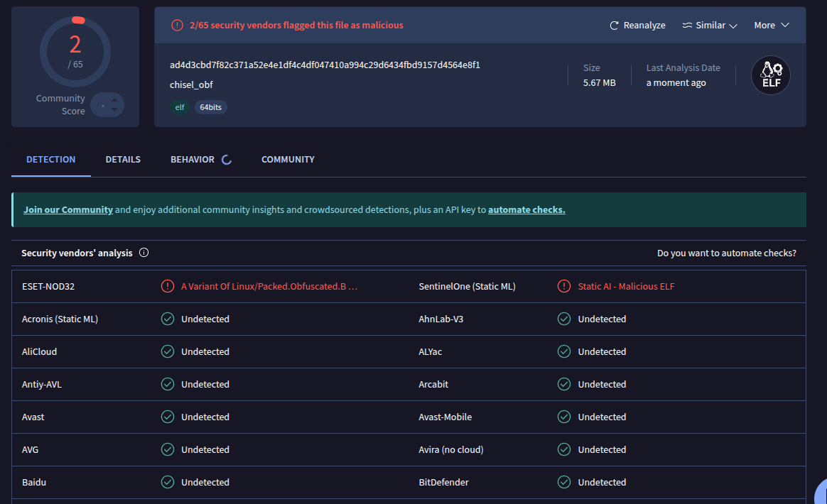Click the checkmark icon for Arcabit

coord(564,384)
